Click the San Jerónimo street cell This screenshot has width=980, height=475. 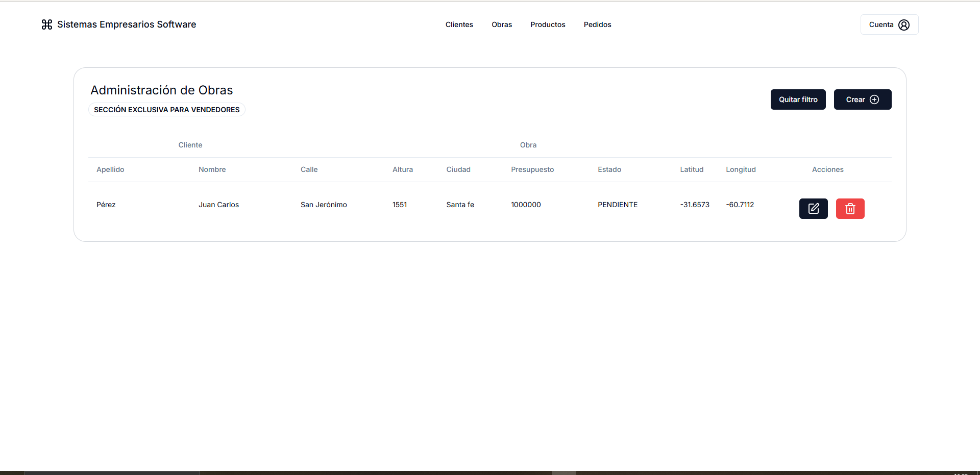click(x=323, y=205)
